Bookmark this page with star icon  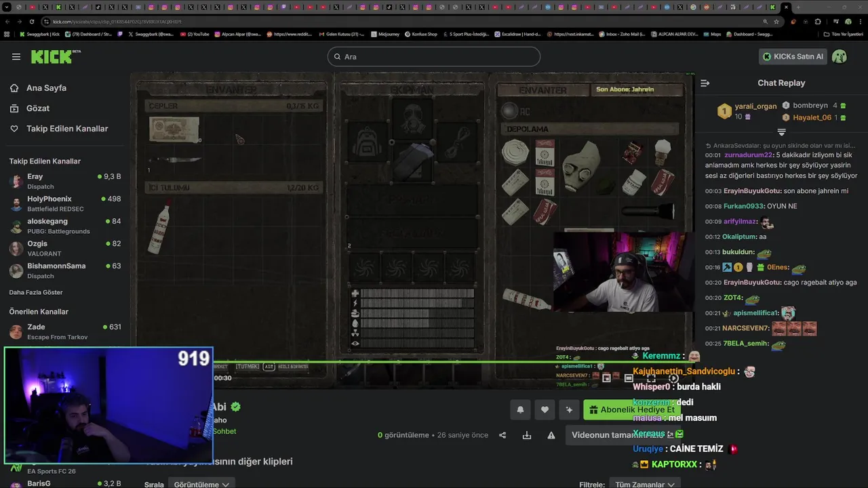pos(776,22)
